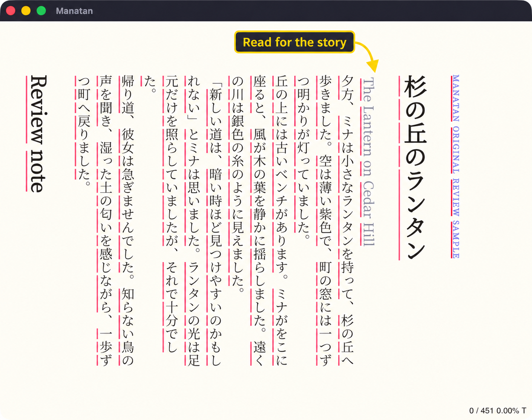Look up the word "彼女"

click(x=128, y=141)
